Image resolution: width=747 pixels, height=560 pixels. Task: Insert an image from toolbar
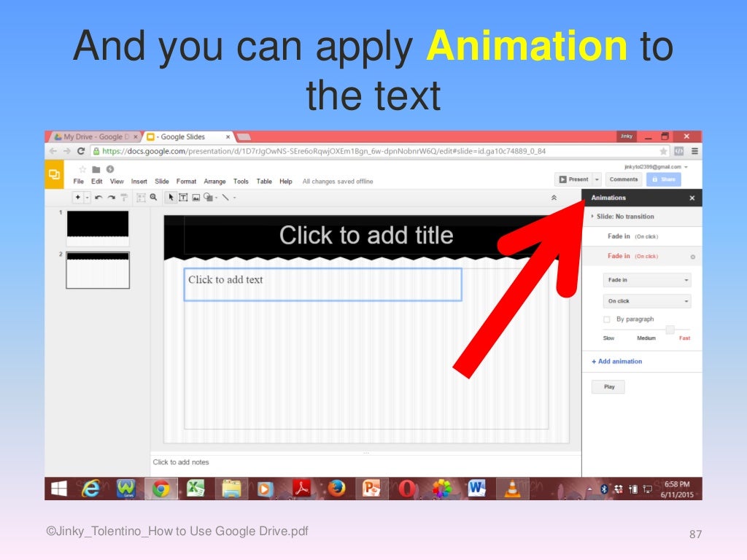coord(196,197)
